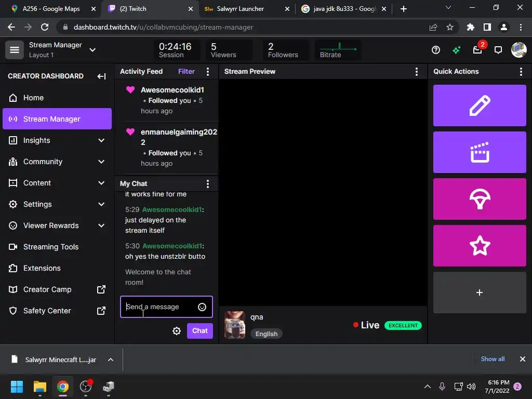Reload the page
The width and height of the screenshot is (532, 399).
coord(45,27)
